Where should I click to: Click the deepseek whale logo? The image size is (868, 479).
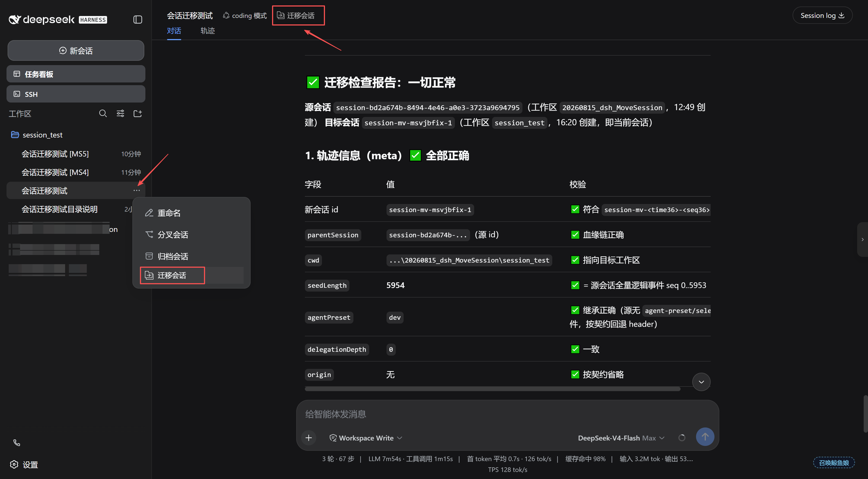[x=14, y=20]
